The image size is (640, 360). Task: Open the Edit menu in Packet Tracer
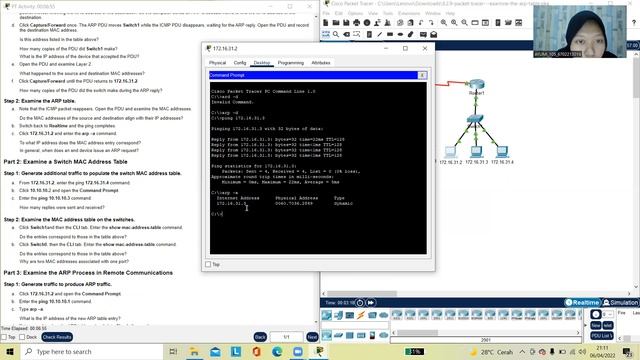338,13
